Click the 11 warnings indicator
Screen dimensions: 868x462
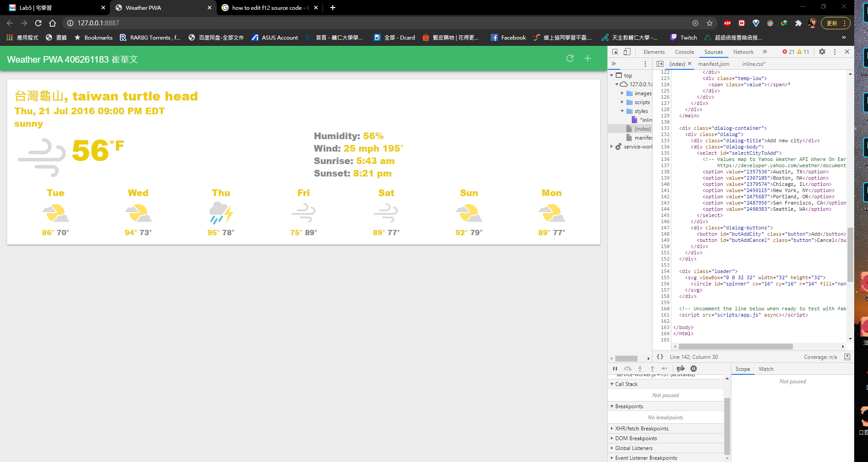tap(803, 52)
